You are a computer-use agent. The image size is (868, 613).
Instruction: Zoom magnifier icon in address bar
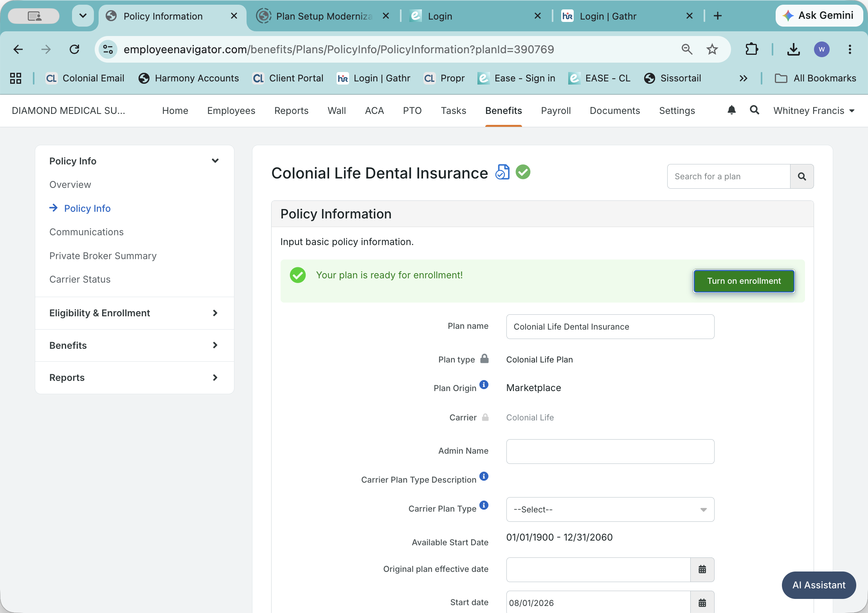687,49
